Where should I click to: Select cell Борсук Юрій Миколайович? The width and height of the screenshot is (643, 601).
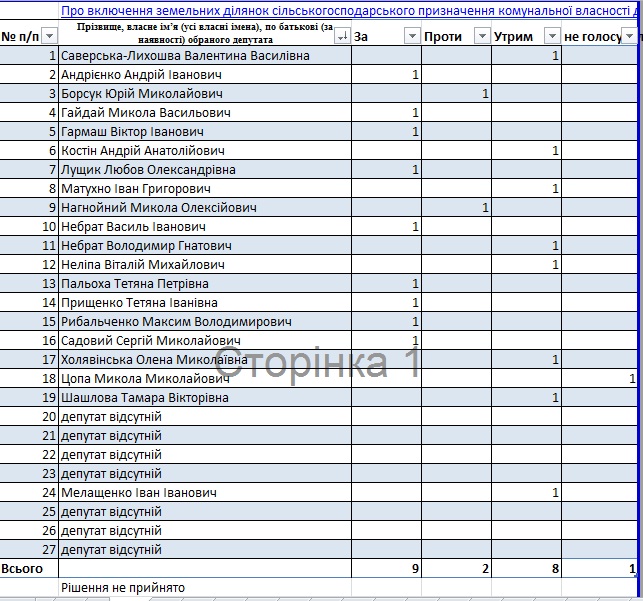pos(205,93)
